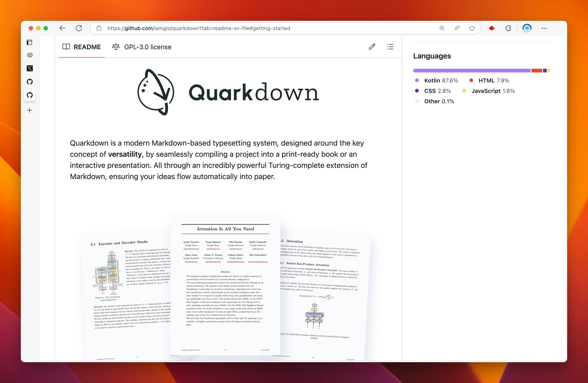Edit README with pencil icon
This screenshot has height=383, width=588.
(372, 47)
